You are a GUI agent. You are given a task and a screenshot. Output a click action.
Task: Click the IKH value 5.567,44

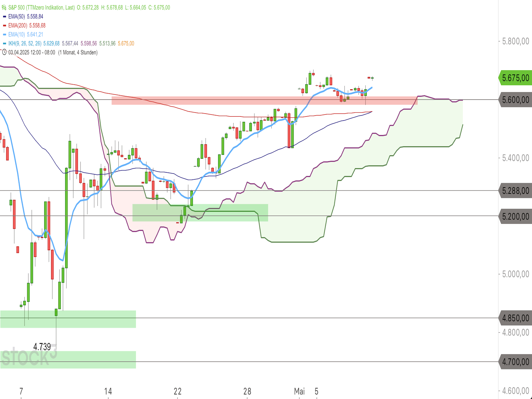(x=70, y=43)
